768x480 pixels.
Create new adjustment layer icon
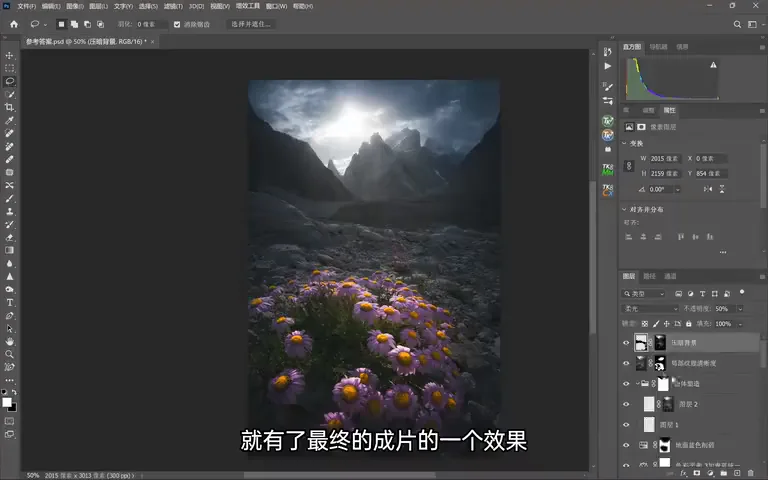[x=710, y=474]
